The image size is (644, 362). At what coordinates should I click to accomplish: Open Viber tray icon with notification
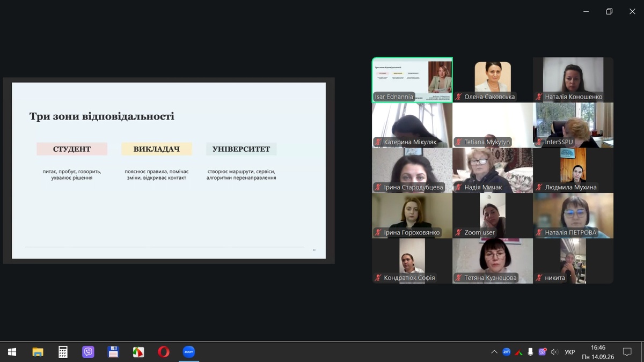542,352
